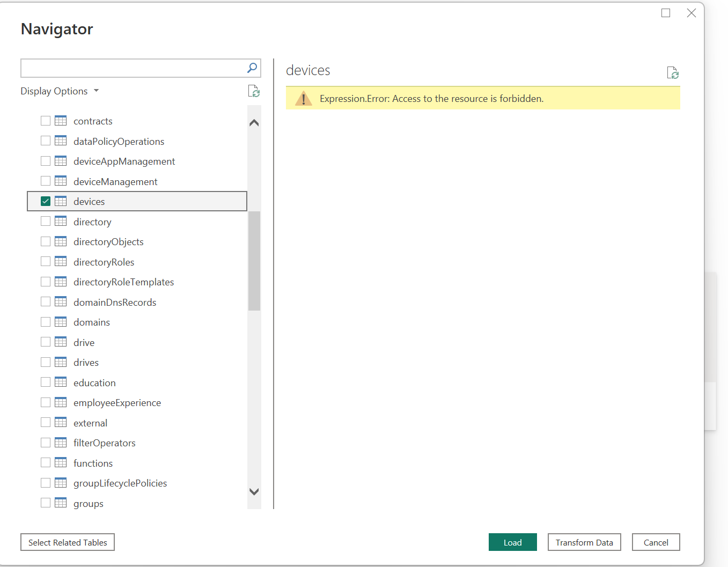Click the table list scrollbar thumb

[x=254, y=261]
